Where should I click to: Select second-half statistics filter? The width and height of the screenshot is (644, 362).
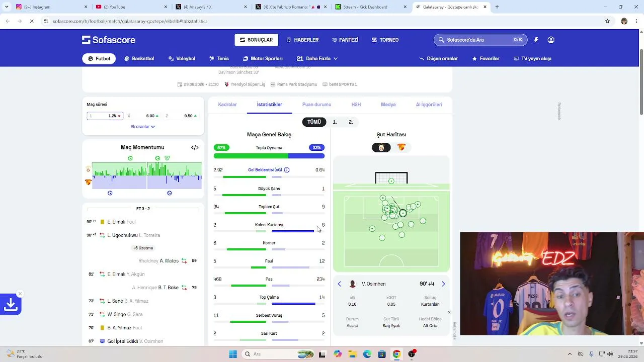(x=351, y=122)
